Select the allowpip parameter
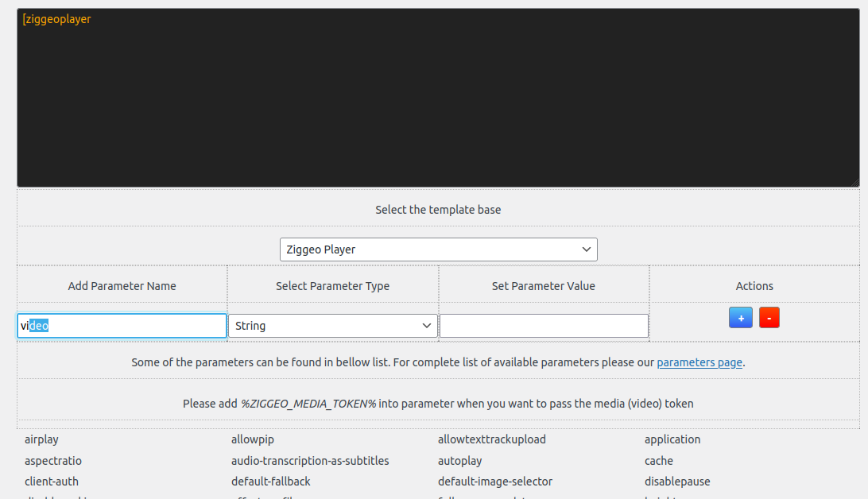 tap(253, 439)
